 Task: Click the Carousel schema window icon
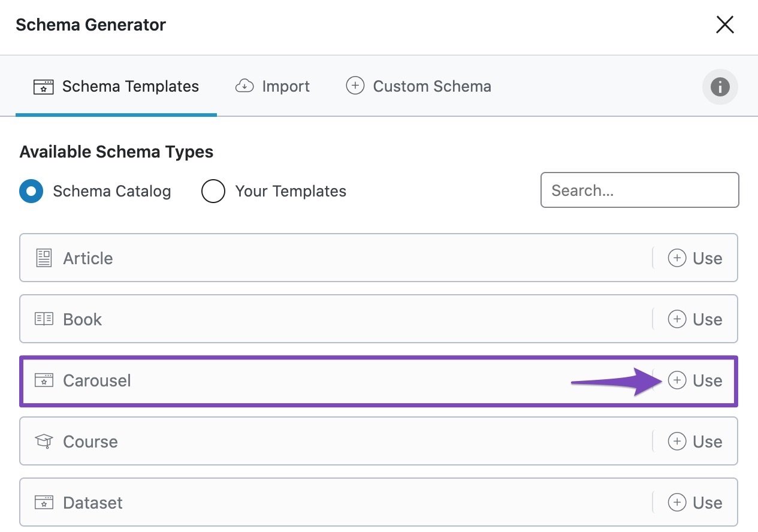[x=44, y=380]
